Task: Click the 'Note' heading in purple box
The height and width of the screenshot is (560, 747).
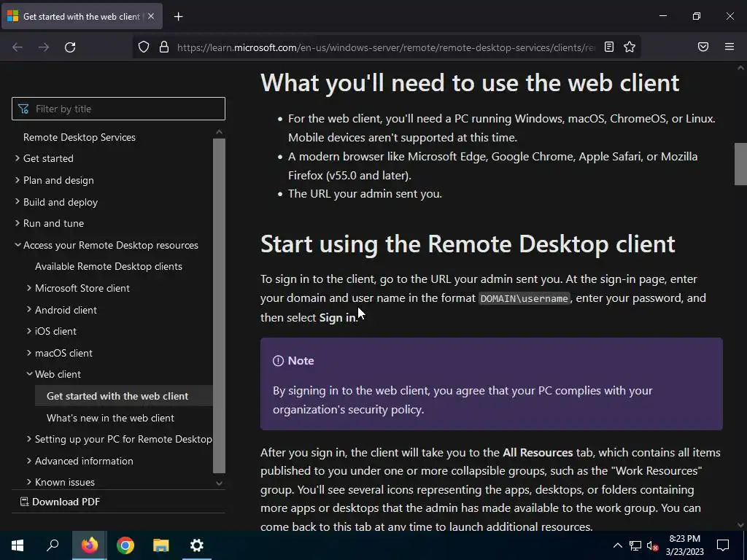Action: (x=301, y=360)
